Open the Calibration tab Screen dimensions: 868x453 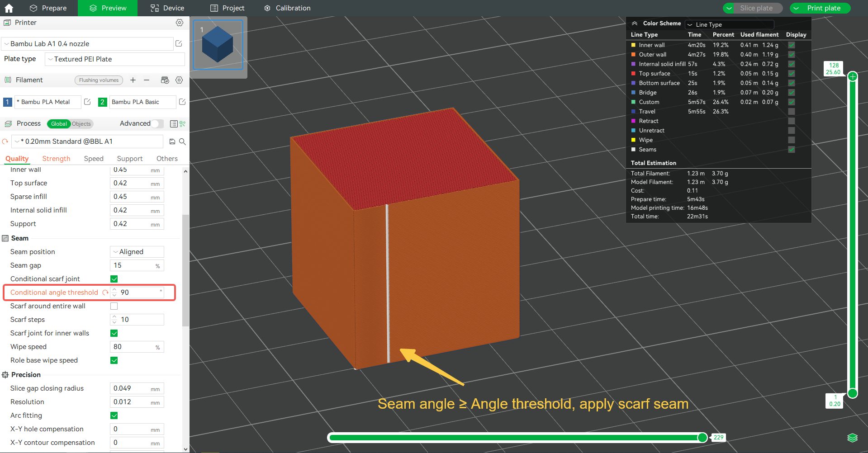point(287,8)
